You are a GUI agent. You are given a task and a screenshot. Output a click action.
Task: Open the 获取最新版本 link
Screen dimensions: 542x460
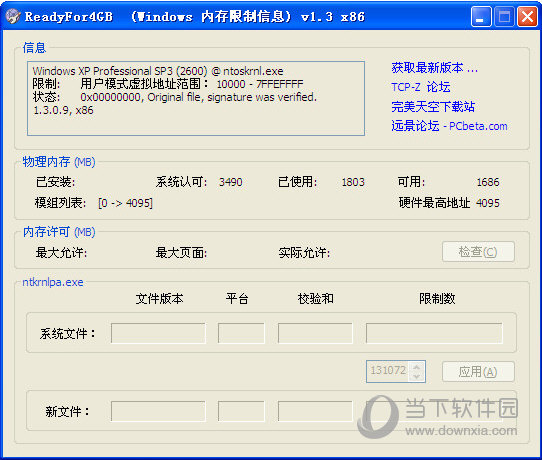click(434, 68)
